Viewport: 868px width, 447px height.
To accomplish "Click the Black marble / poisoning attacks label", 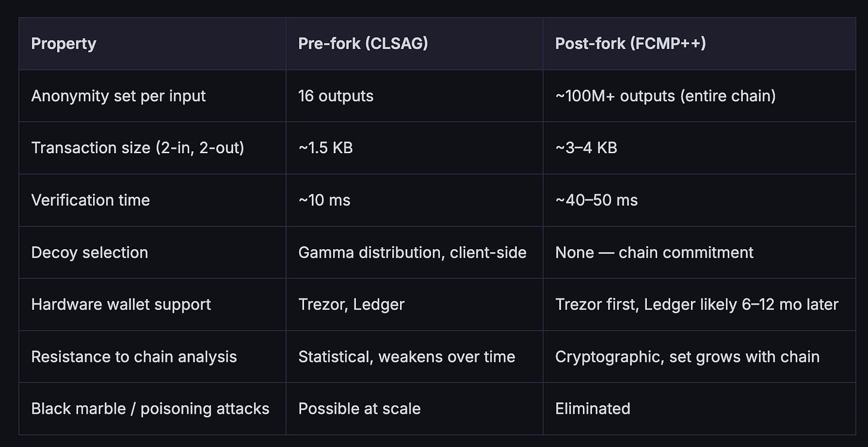I will pyautogui.click(x=150, y=408).
